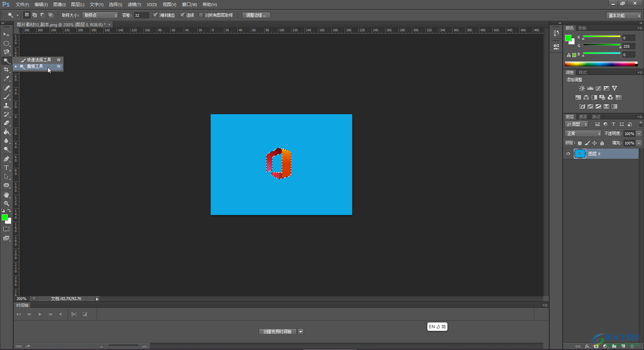
Task: Select the Move tool in the toolbox
Action: pos(6,35)
